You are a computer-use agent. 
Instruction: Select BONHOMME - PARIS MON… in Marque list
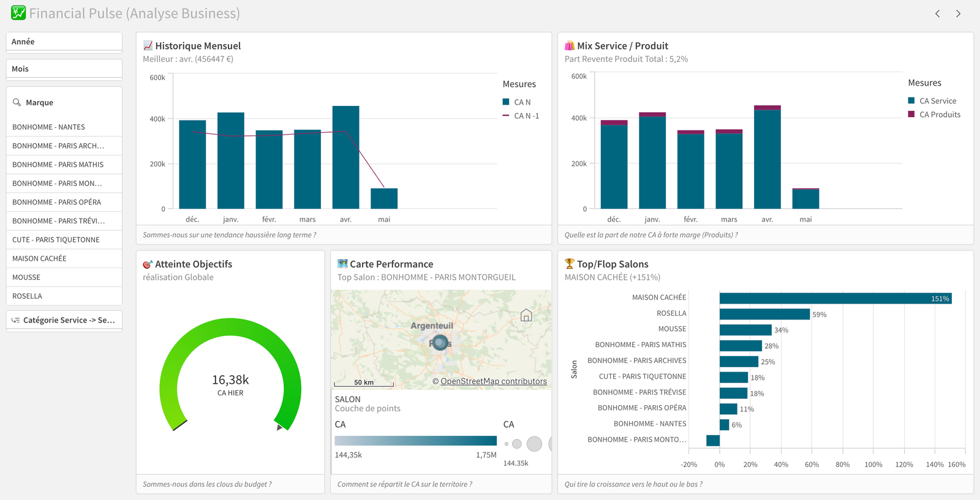(x=64, y=184)
